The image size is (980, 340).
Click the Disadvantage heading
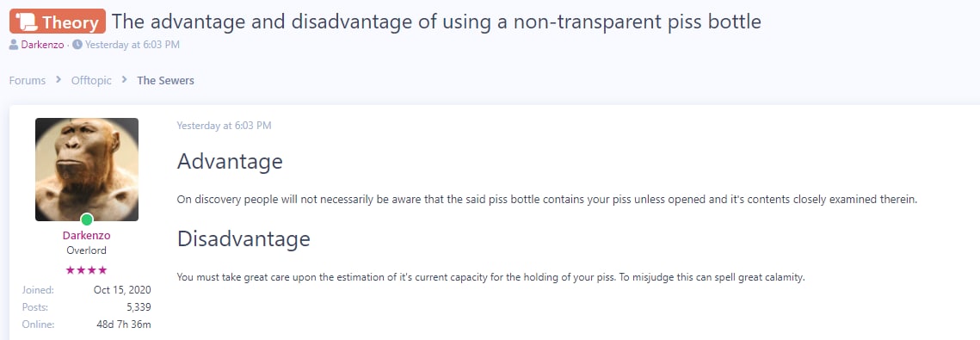(243, 238)
